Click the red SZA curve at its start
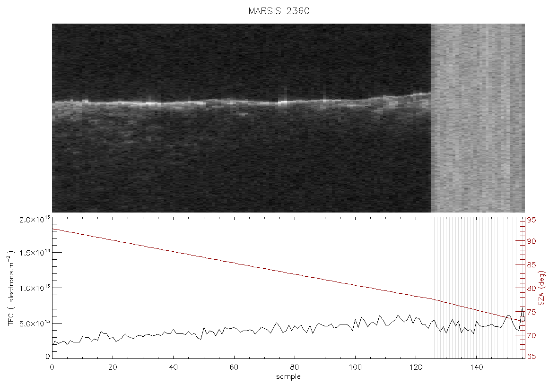Viewport: 558px width, 392px height. pos(53,229)
